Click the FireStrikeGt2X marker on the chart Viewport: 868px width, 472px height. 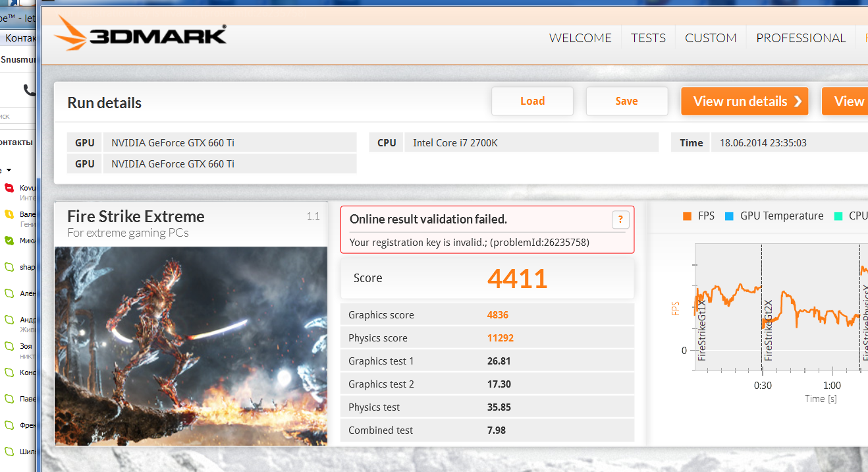[x=768, y=330]
